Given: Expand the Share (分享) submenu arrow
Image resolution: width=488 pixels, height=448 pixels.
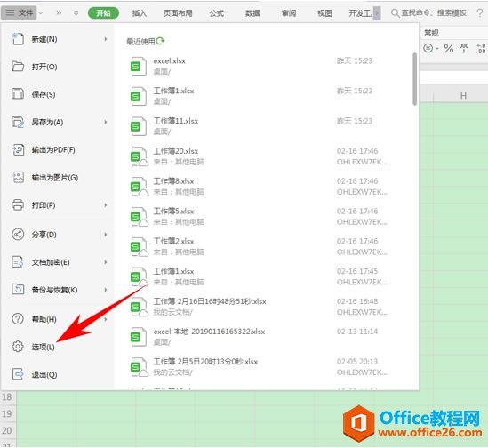Looking at the screenshot, I should pyautogui.click(x=106, y=235).
